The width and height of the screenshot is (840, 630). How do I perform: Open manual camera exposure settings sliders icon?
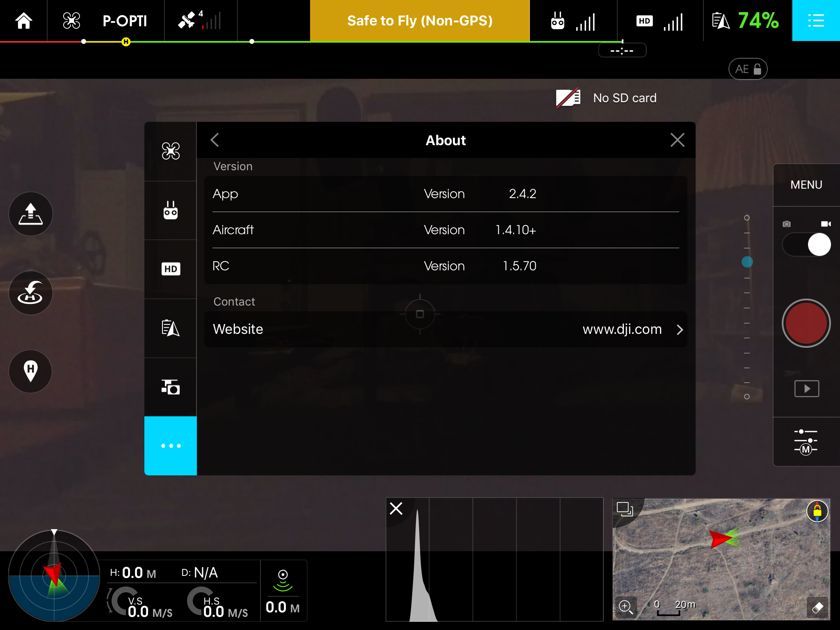[x=806, y=441]
